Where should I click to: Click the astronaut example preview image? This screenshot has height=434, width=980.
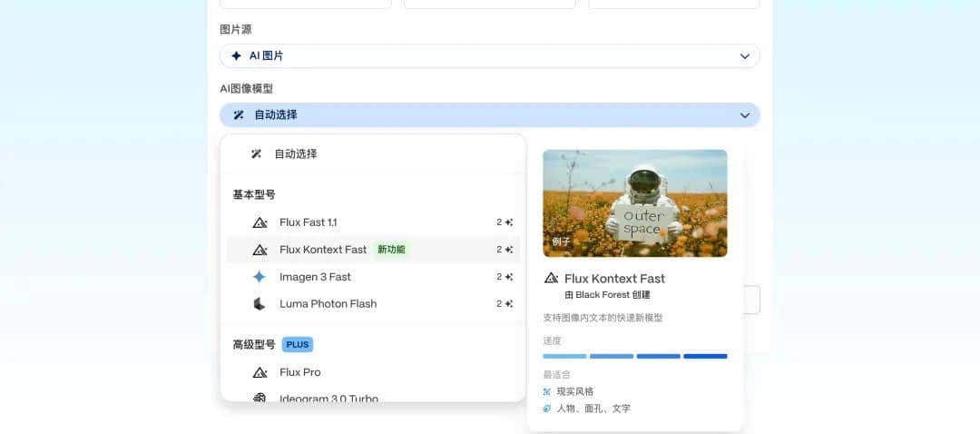(634, 203)
